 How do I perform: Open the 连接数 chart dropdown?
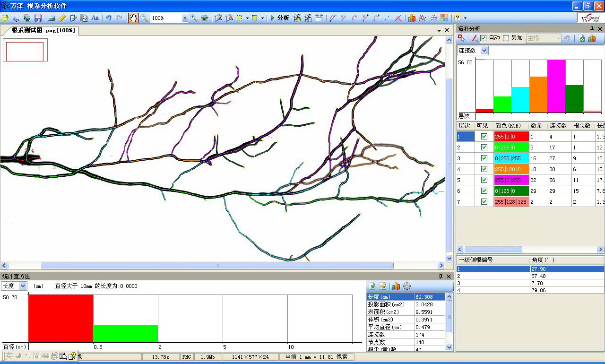click(484, 51)
